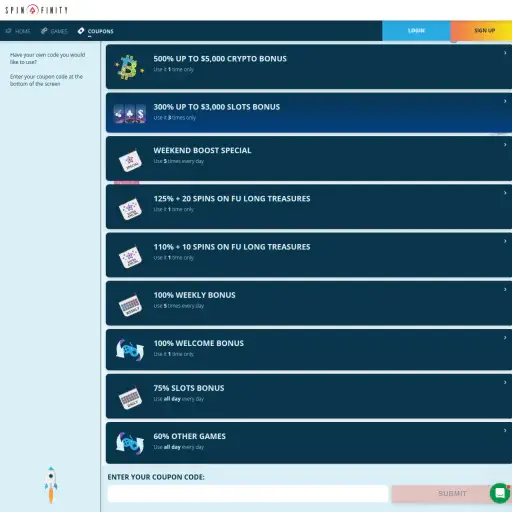Click the Sign Up button
Screen dimensions: 512x512
point(481,31)
